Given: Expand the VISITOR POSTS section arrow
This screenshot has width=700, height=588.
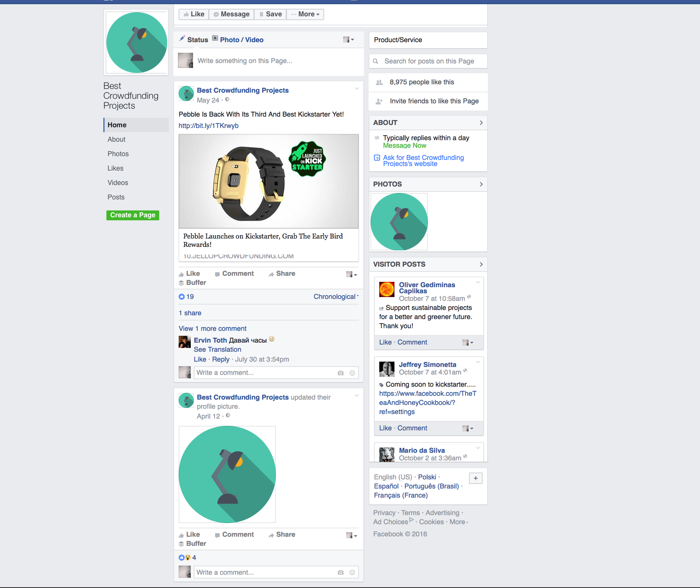Looking at the screenshot, I should coord(481,264).
